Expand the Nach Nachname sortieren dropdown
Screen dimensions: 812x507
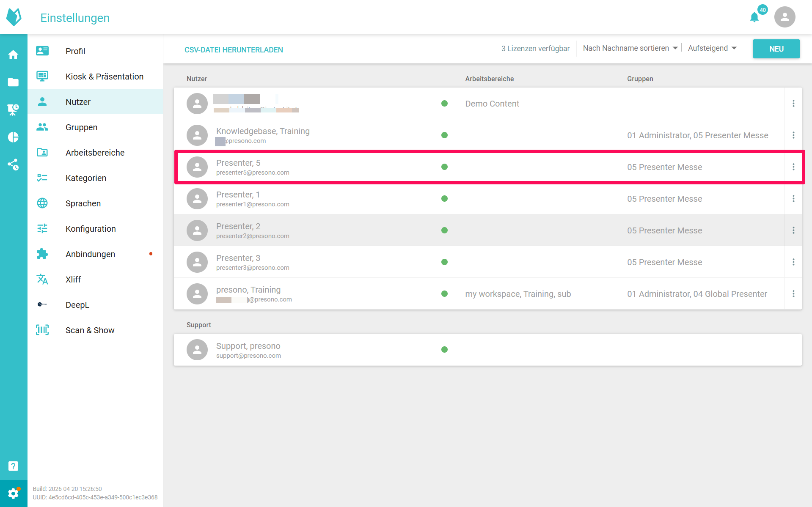click(630, 48)
